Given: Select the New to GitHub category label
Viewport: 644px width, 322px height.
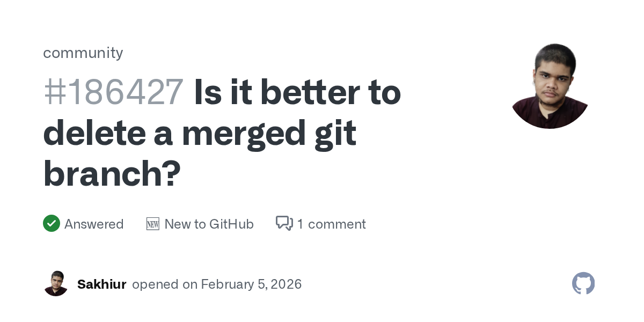Looking at the screenshot, I should click(209, 224).
